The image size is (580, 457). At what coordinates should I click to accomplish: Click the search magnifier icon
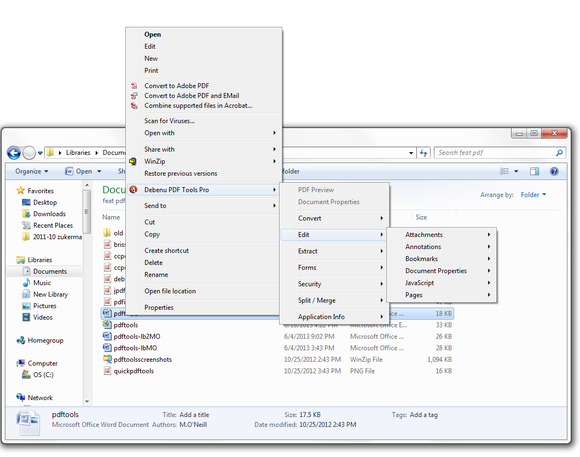click(559, 152)
